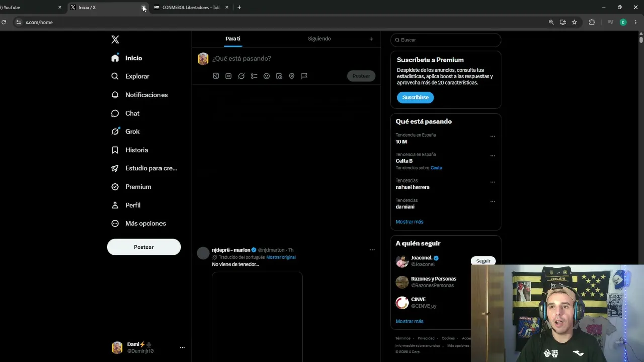Click the flag icon in the composer toolbar
644x362 pixels.
point(304,76)
